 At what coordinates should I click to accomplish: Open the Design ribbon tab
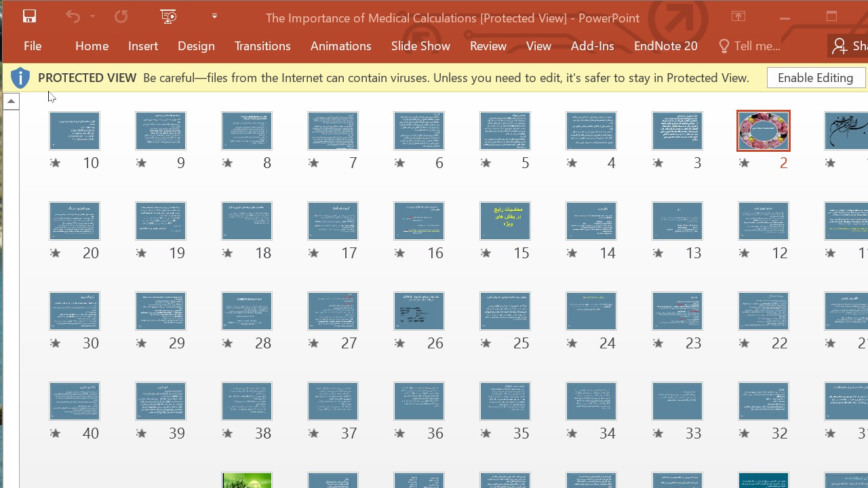click(196, 46)
